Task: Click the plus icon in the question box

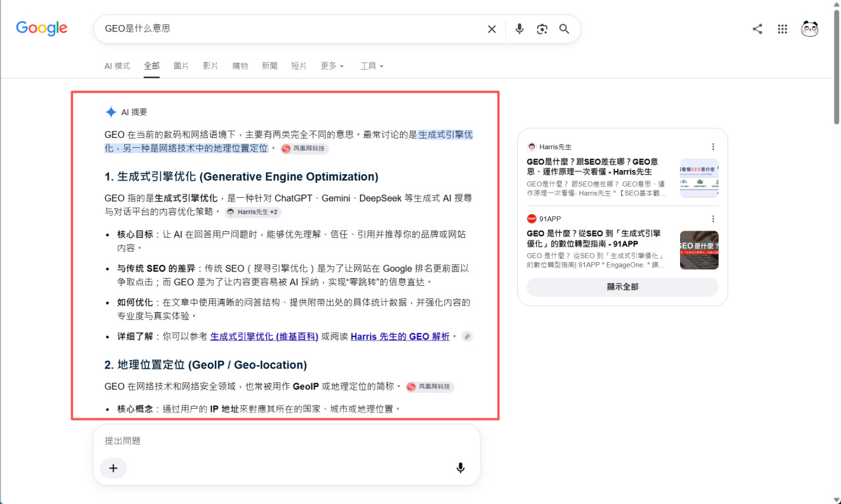Action: tap(113, 468)
